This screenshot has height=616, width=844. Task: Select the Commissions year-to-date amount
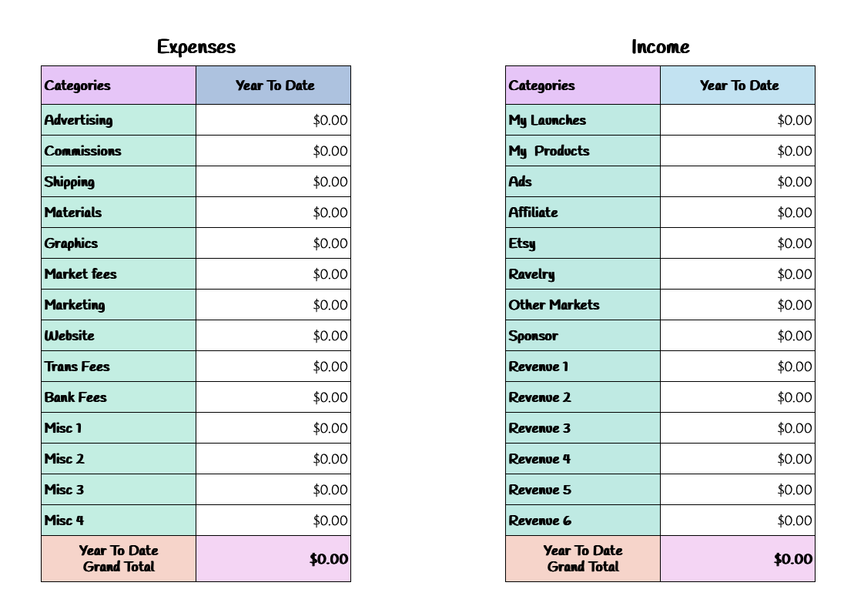point(273,151)
